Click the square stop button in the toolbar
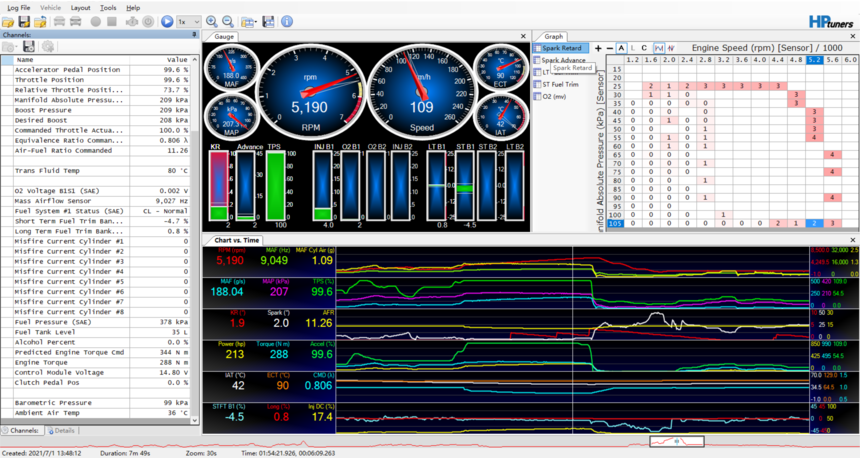860x458 pixels. click(112, 22)
